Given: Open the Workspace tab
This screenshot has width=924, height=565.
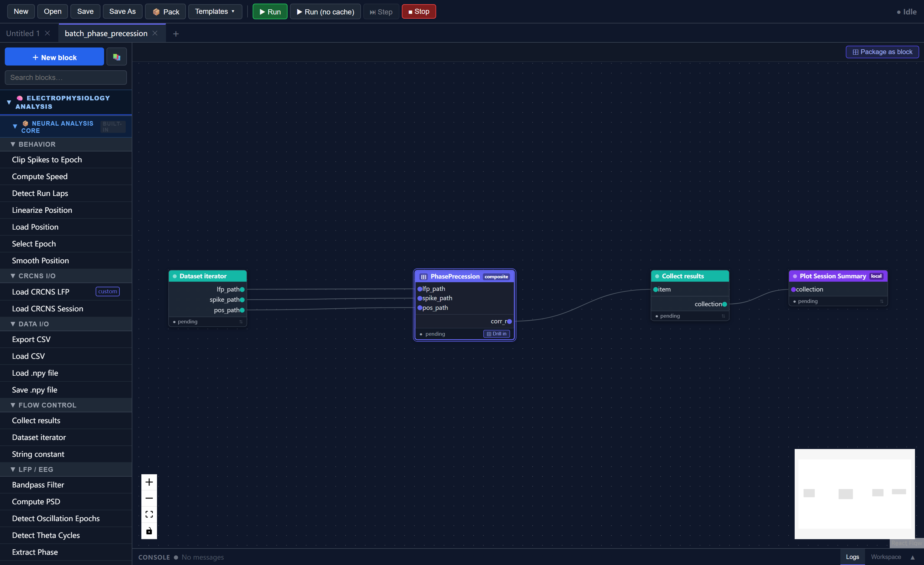Looking at the screenshot, I should tap(886, 557).
